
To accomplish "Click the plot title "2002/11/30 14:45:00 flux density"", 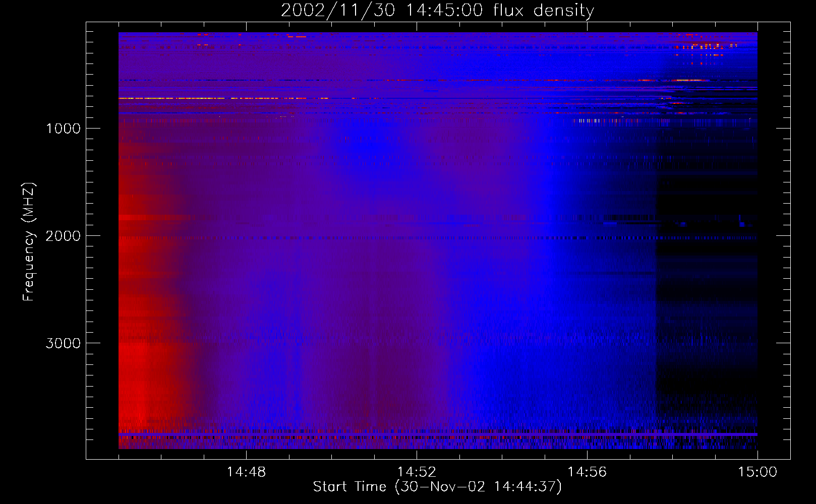I will [x=437, y=10].
